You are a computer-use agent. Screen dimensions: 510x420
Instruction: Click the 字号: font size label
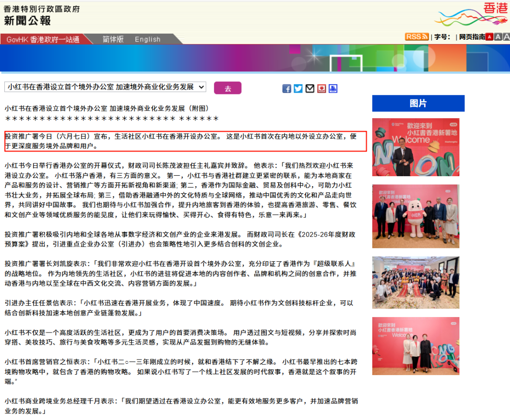click(442, 37)
